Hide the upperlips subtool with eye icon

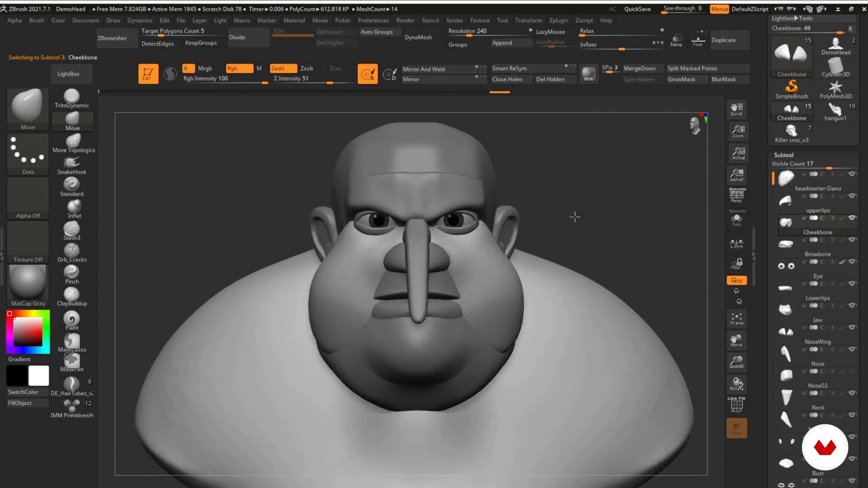[852, 196]
